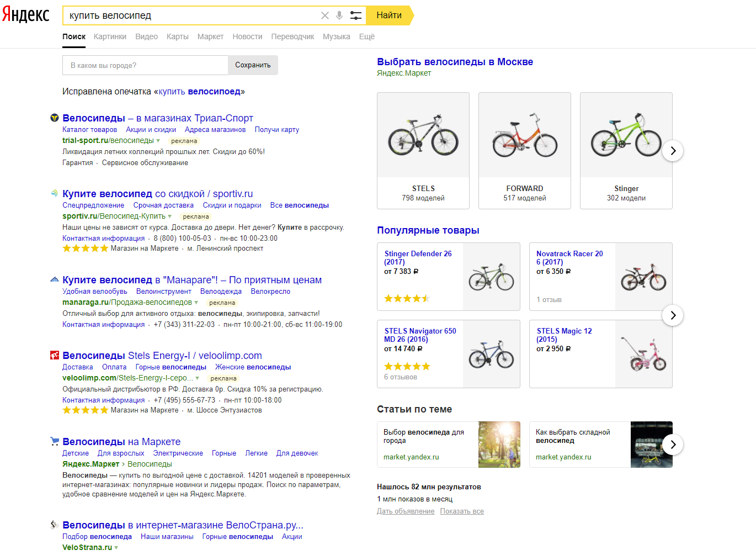Switch to the Картинки tab

(110, 36)
